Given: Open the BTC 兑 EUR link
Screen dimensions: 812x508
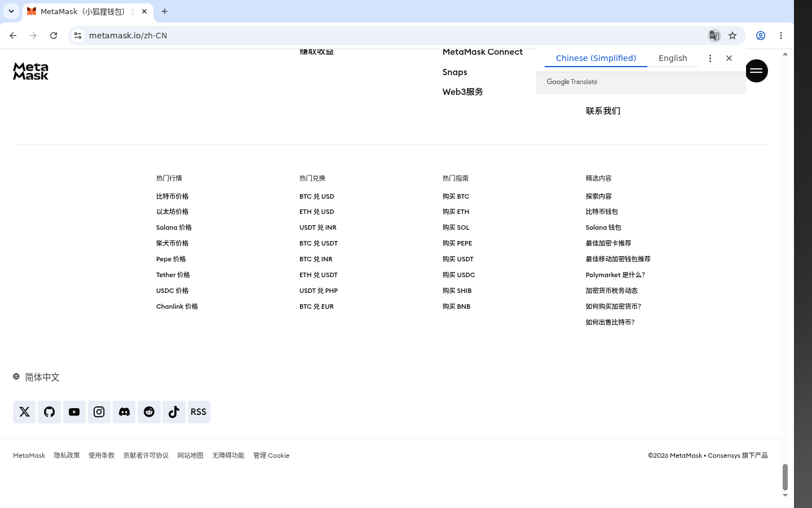Looking at the screenshot, I should coord(317,306).
